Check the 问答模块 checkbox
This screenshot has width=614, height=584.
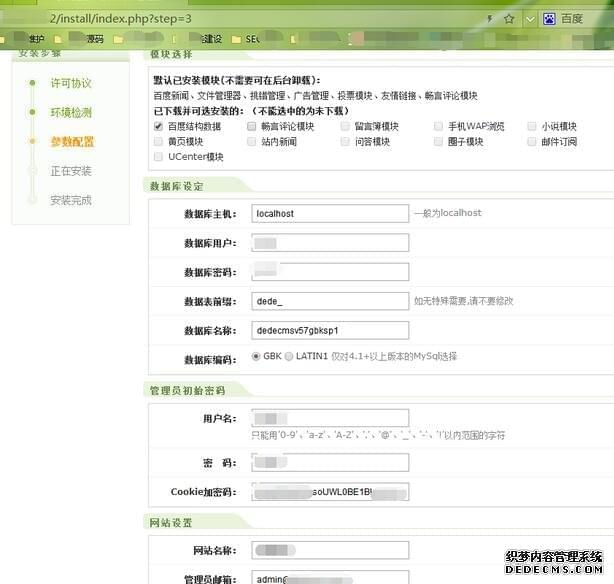(345, 141)
